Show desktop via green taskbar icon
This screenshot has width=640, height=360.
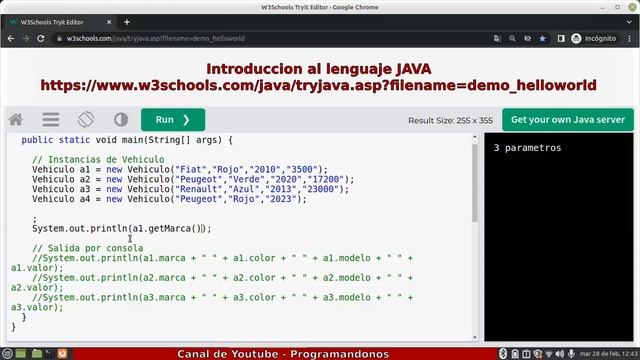(x=21, y=353)
